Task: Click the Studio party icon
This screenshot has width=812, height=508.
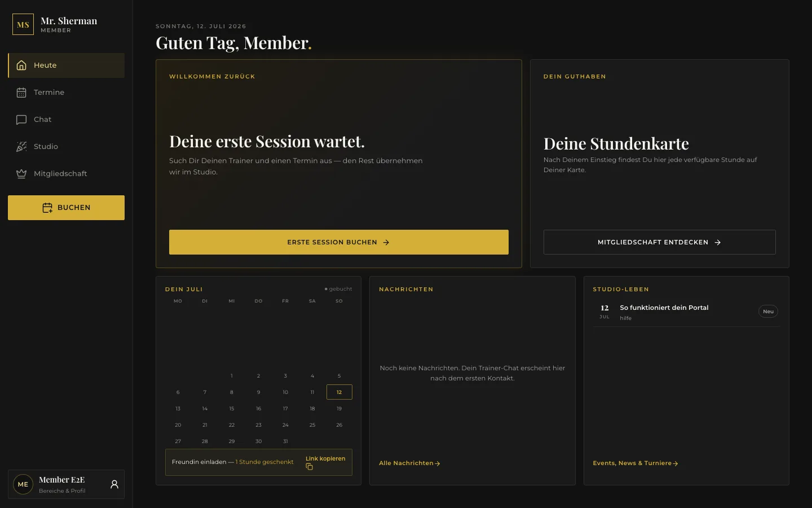Action: 21,147
